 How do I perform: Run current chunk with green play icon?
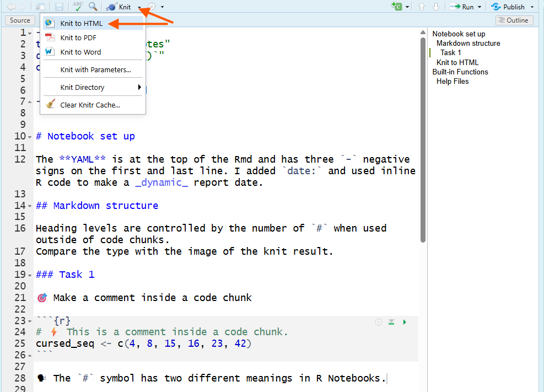coord(405,322)
